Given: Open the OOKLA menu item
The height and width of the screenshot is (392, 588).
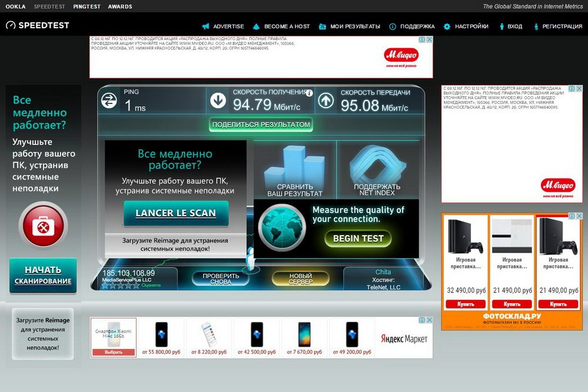Looking at the screenshot, I should click(16, 6).
